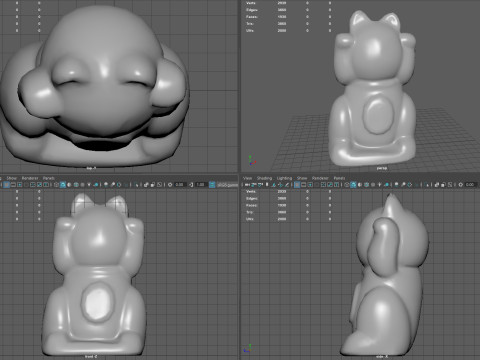Toggle X-Ray Joints in side view toolbar

coord(450,184)
